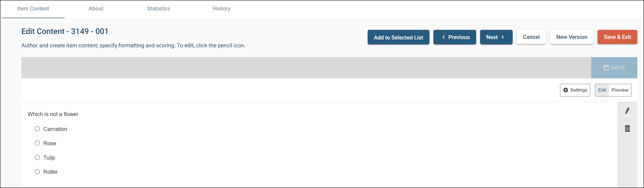Image resolution: width=644 pixels, height=188 pixels.
Task: Go to the Item Content tab
Action: pos(33,8)
